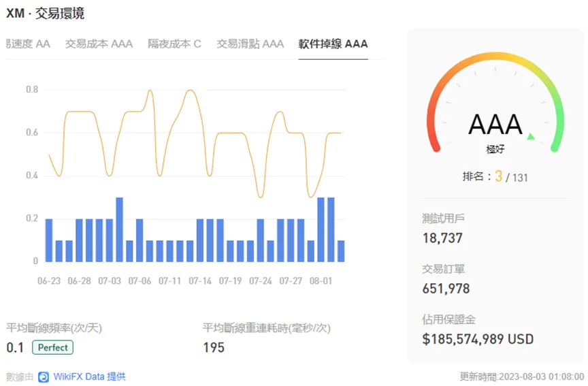Open the 交易成本 AAA tab

99,44
